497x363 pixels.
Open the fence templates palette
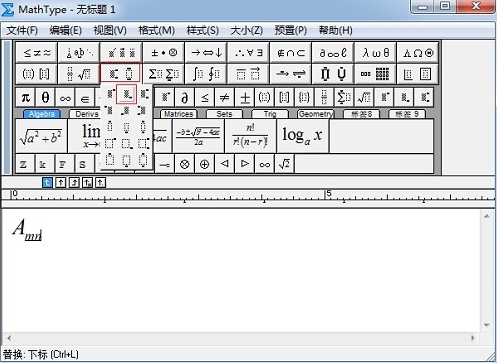coord(37,74)
